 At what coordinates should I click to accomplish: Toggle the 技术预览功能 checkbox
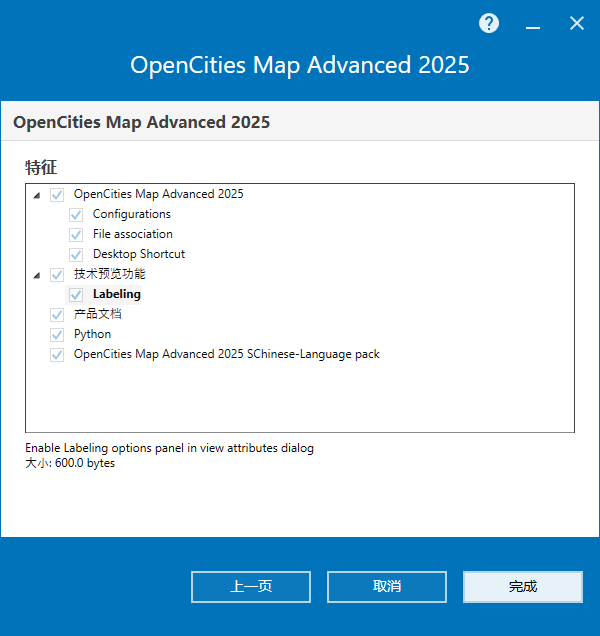coord(57,275)
